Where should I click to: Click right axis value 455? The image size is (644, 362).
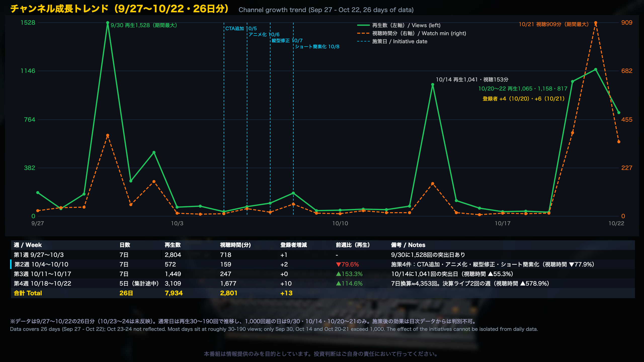[x=627, y=120]
